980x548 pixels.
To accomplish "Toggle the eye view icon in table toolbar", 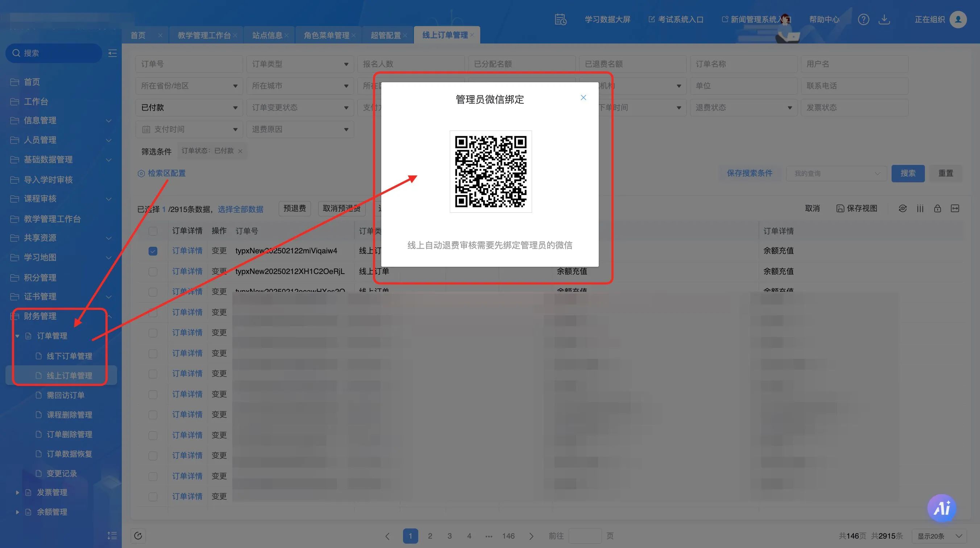I will click(x=902, y=208).
